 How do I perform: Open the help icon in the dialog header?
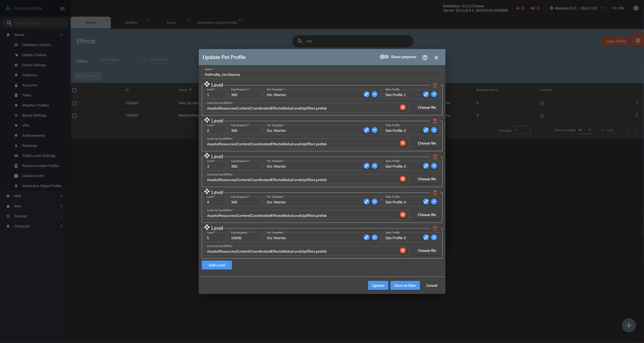coord(425,58)
